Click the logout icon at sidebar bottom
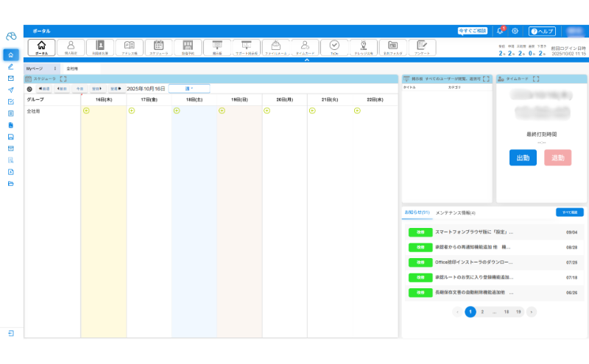The width and height of the screenshot is (589, 364). [x=11, y=334]
